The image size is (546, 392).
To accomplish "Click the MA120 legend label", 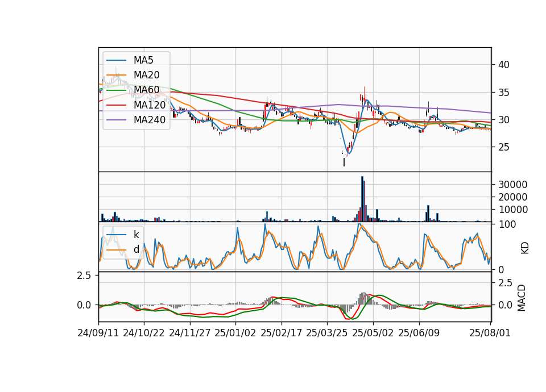I will (x=150, y=105).
